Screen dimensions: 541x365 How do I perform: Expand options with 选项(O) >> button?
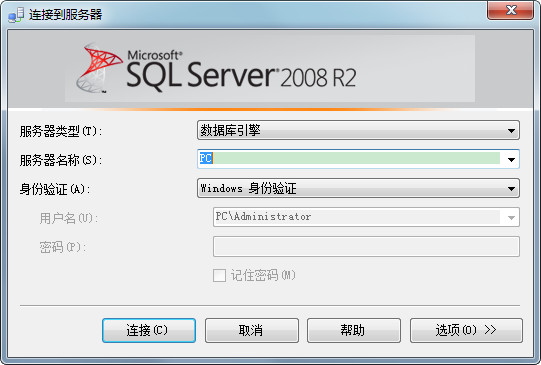466,330
